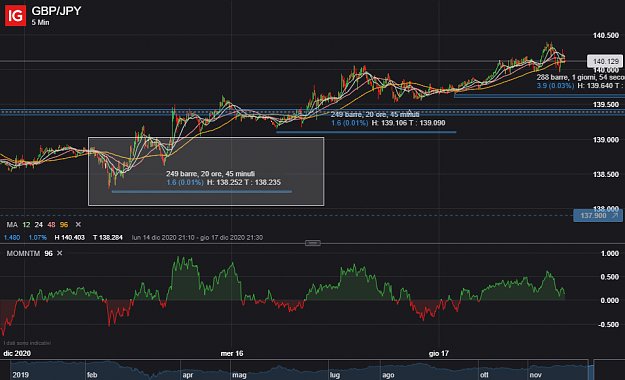The image size is (625, 380).
Task: Click the 'mer 16' date label
Action: click(232, 354)
